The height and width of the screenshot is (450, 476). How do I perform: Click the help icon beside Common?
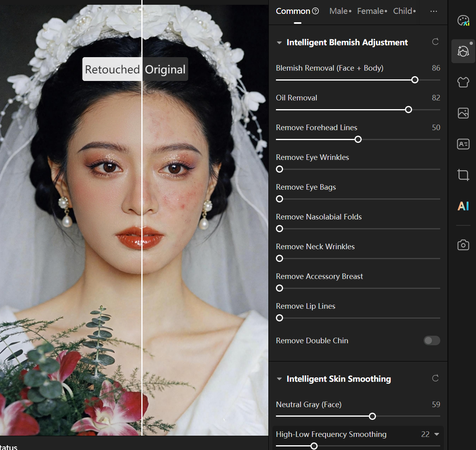(x=316, y=11)
